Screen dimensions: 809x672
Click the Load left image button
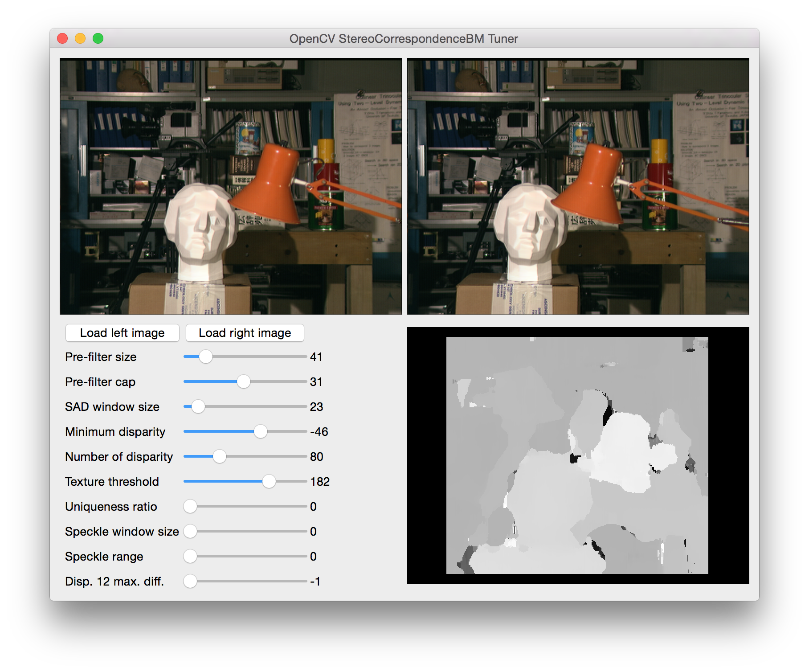click(122, 333)
